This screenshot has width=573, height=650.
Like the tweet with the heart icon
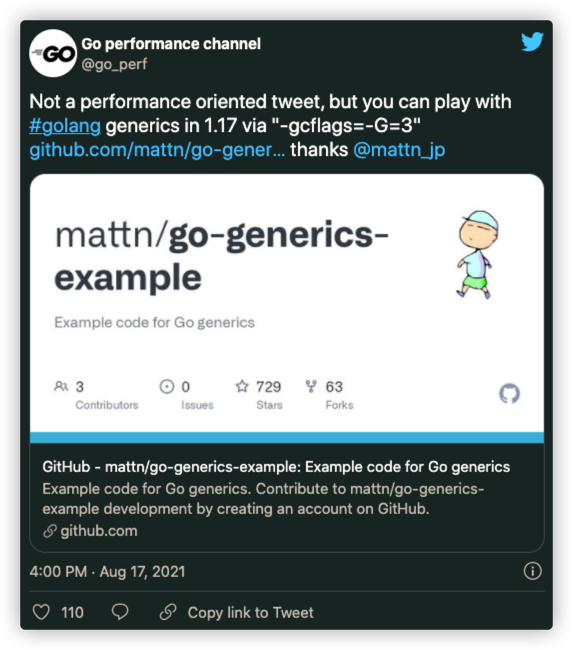coord(41,612)
